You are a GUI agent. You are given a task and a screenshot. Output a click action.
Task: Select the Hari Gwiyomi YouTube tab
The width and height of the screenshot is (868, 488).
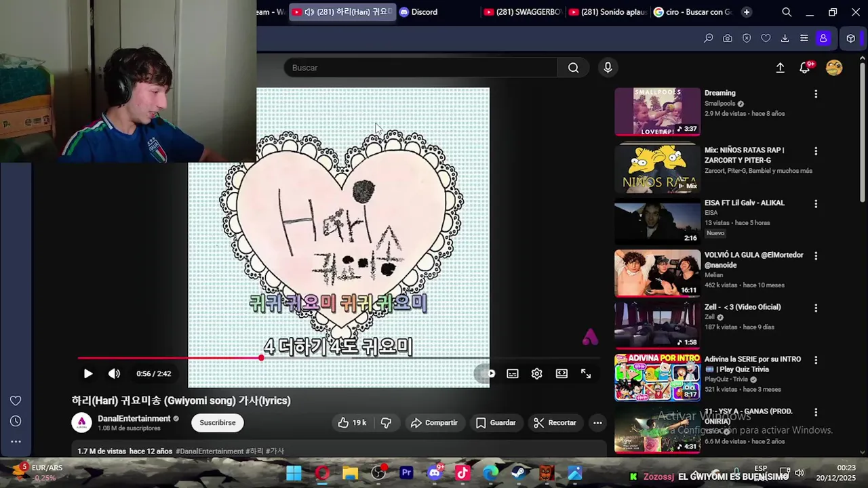(x=342, y=12)
